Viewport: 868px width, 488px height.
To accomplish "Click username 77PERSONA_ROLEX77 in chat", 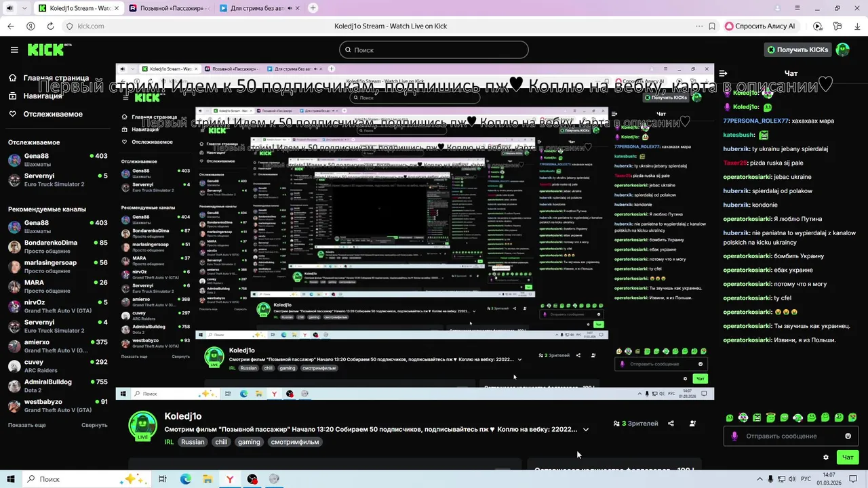I will [755, 121].
